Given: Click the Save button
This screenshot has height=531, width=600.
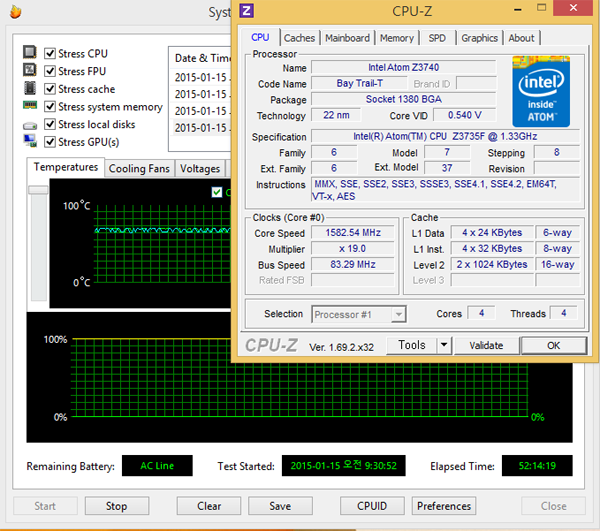Looking at the screenshot, I should click(x=280, y=506).
